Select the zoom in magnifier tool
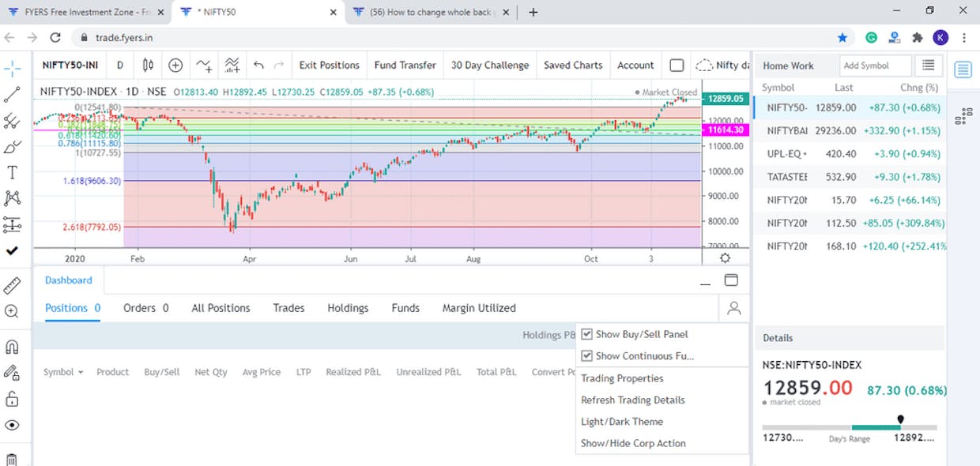 point(12,311)
